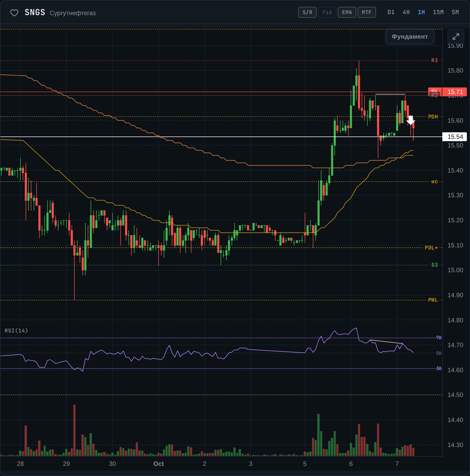
Task: Open the Фундамент panel
Action: coord(410,37)
